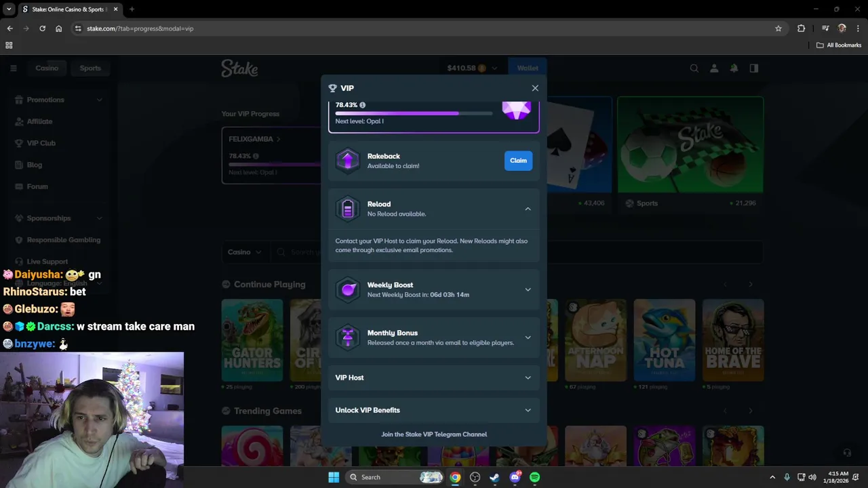The width and height of the screenshot is (868, 488).
Task: Close the VIP modal
Action: pos(535,88)
